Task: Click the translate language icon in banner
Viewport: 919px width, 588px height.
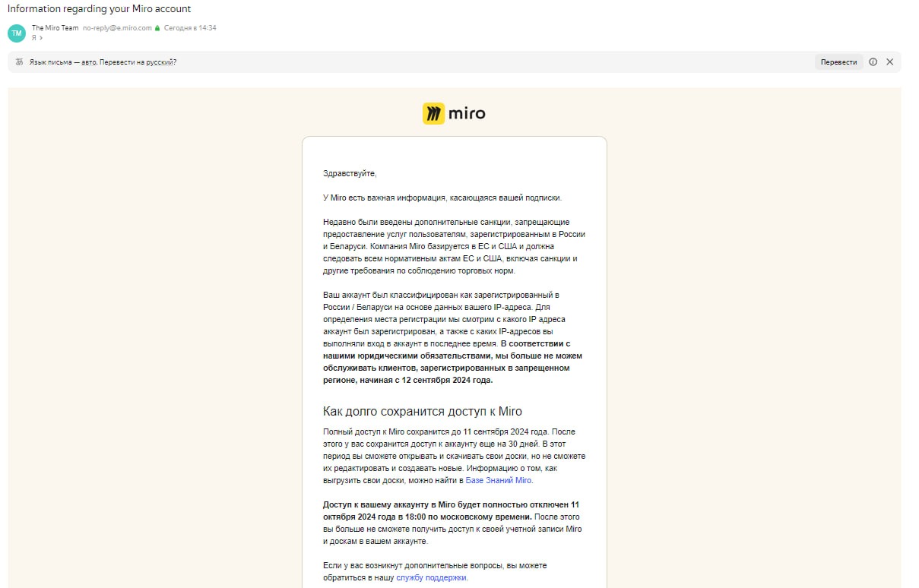Action: (x=20, y=62)
